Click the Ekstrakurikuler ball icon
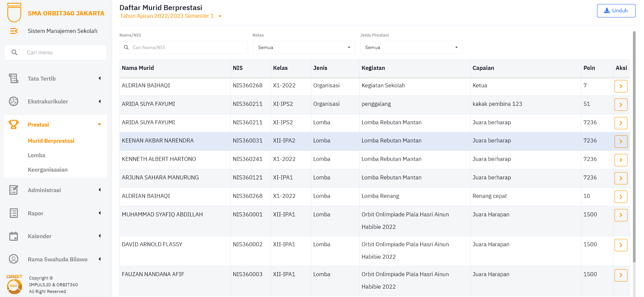Viewport: 644px width, 297px height. (x=14, y=101)
